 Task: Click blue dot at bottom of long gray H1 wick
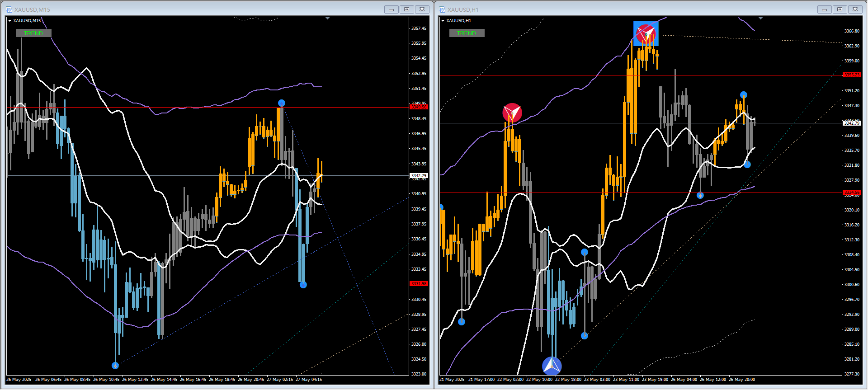pos(585,336)
